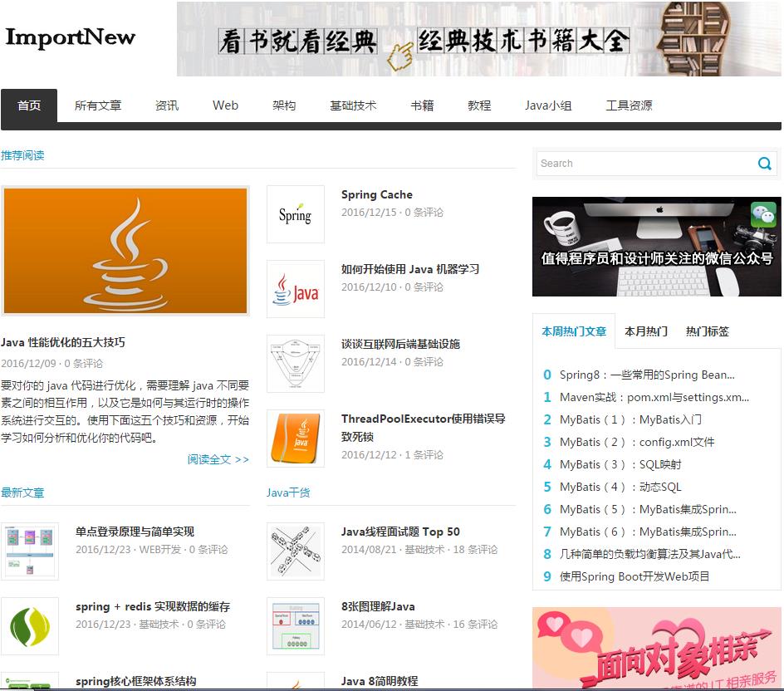This screenshot has width=784, height=691.
Task: Open the Java thread interview thumbnail
Action: point(296,551)
